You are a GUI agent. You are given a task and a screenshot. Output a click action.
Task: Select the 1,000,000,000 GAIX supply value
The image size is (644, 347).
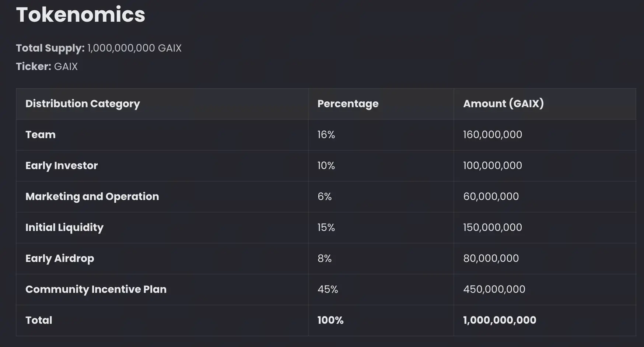click(x=134, y=48)
